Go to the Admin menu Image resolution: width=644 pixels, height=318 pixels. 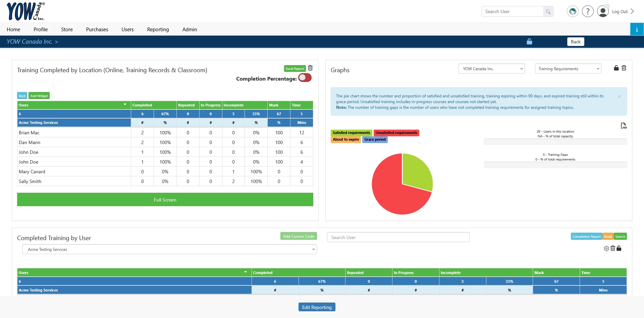pyautogui.click(x=190, y=30)
